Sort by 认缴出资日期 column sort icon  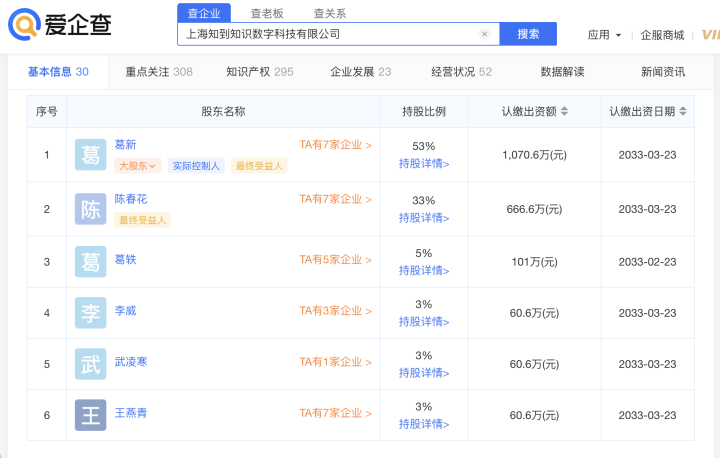[682, 111]
